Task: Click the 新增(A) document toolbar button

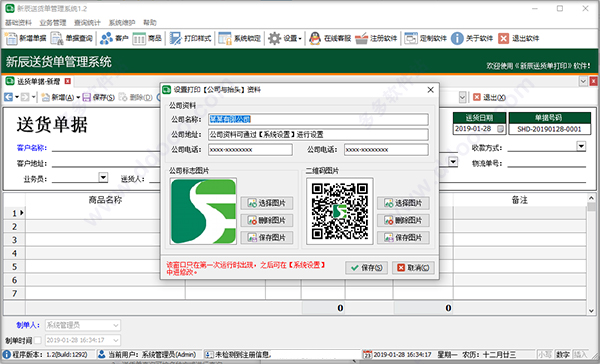Action: 58,98
